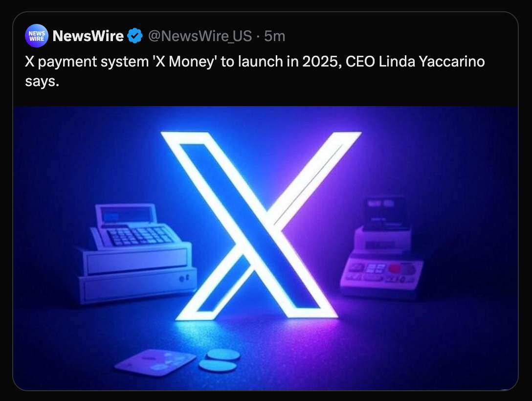The width and height of the screenshot is (532, 401).
Task: Click the year 2025 in the post text
Action: coord(322,62)
